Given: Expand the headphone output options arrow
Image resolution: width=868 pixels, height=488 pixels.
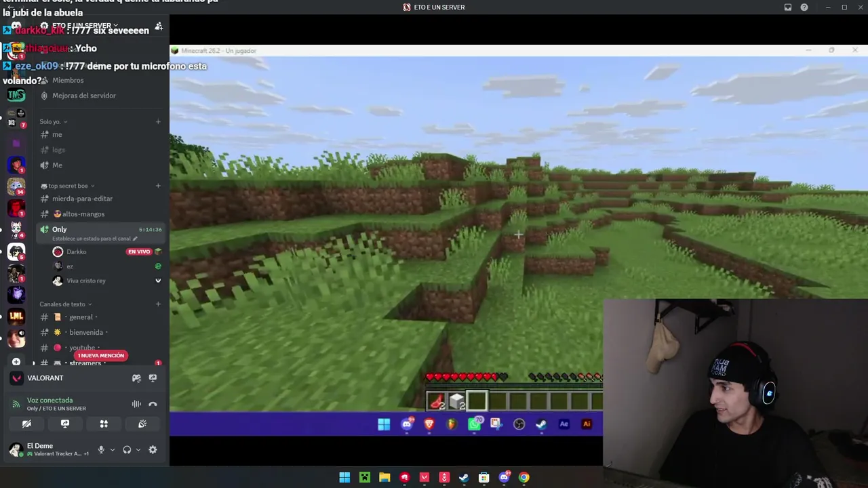Looking at the screenshot, I should click(138, 449).
